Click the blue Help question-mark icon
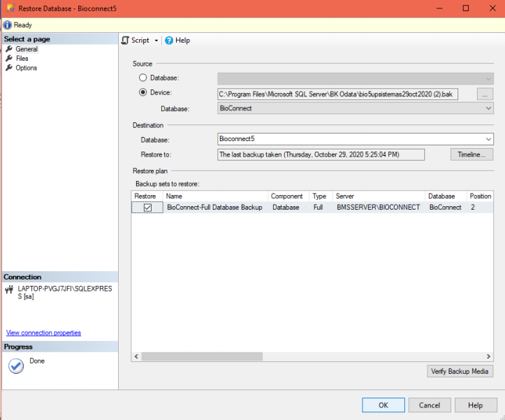The height and width of the screenshot is (420, 505). click(x=169, y=41)
